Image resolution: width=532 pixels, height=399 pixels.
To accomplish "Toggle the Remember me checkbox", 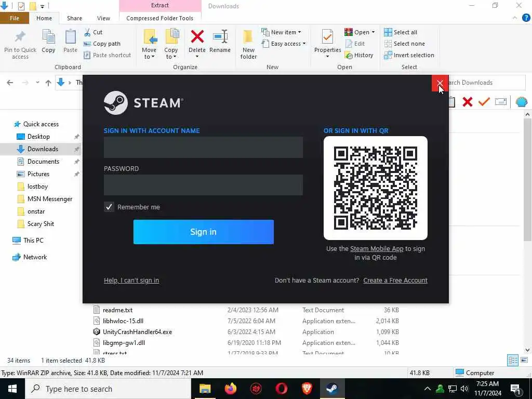I will 109,207.
